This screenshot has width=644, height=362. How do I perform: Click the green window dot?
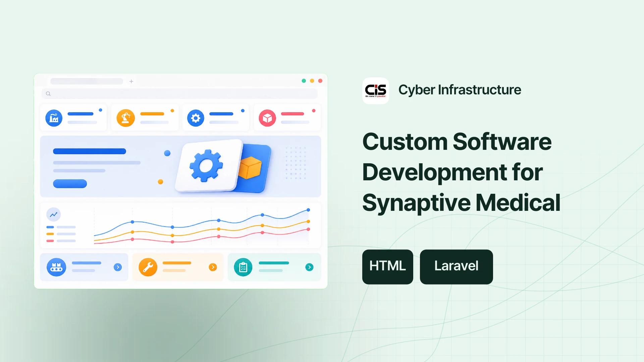click(x=304, y=81)
